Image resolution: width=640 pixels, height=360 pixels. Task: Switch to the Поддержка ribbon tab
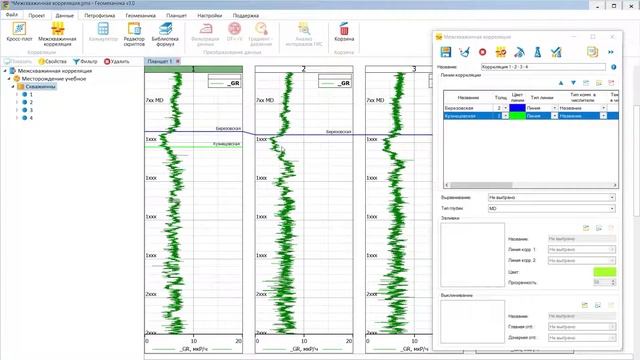coord(246,16)
